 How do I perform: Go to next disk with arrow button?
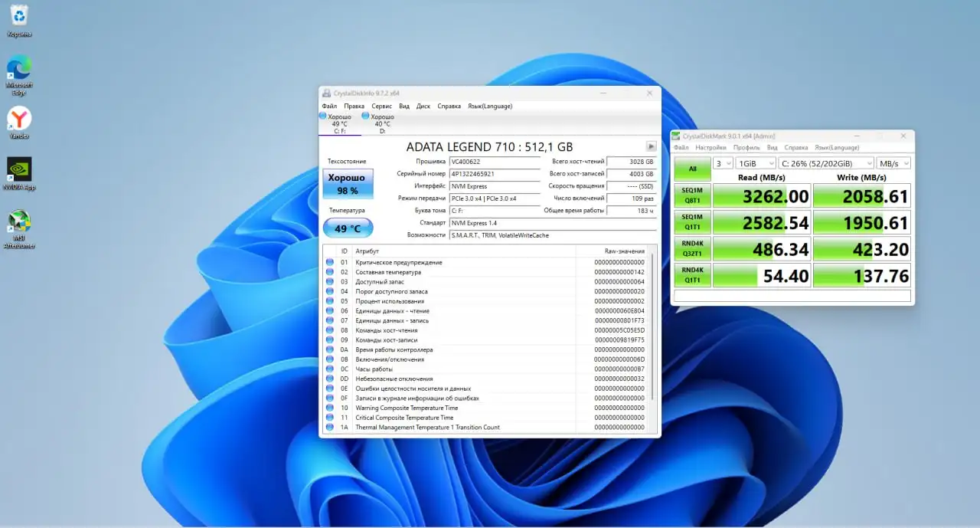click(651, 146)
